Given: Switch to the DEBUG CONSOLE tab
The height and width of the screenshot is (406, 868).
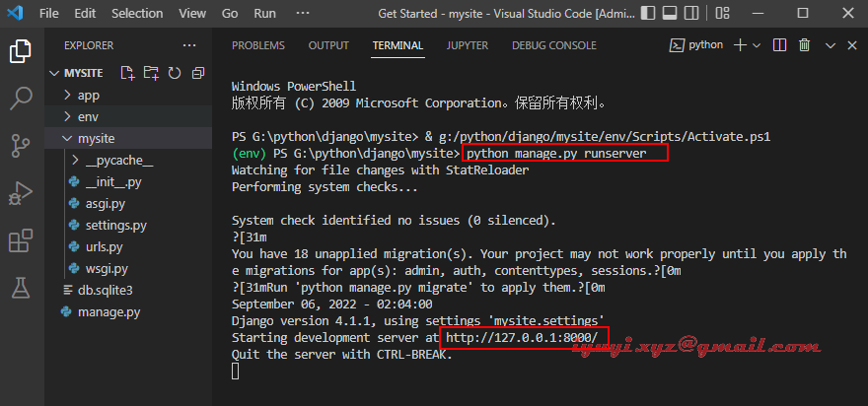Looking at the screenshot, I should [553, 45].
